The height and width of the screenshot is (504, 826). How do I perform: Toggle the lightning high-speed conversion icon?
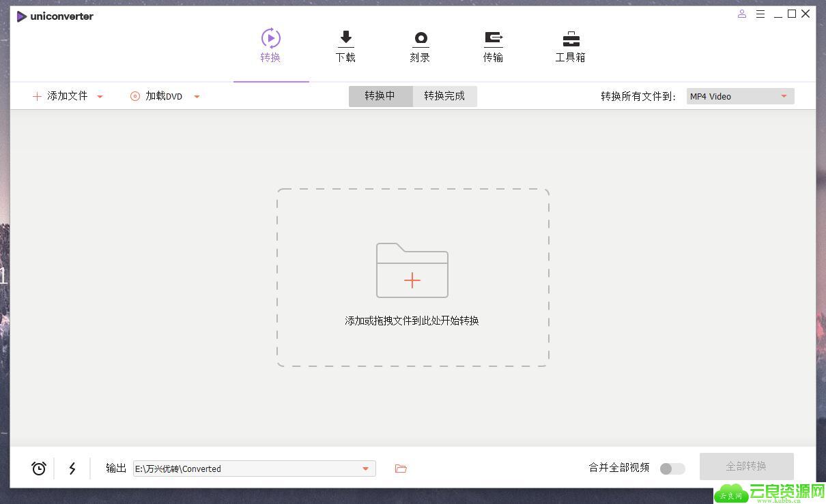tap(72, 469)
